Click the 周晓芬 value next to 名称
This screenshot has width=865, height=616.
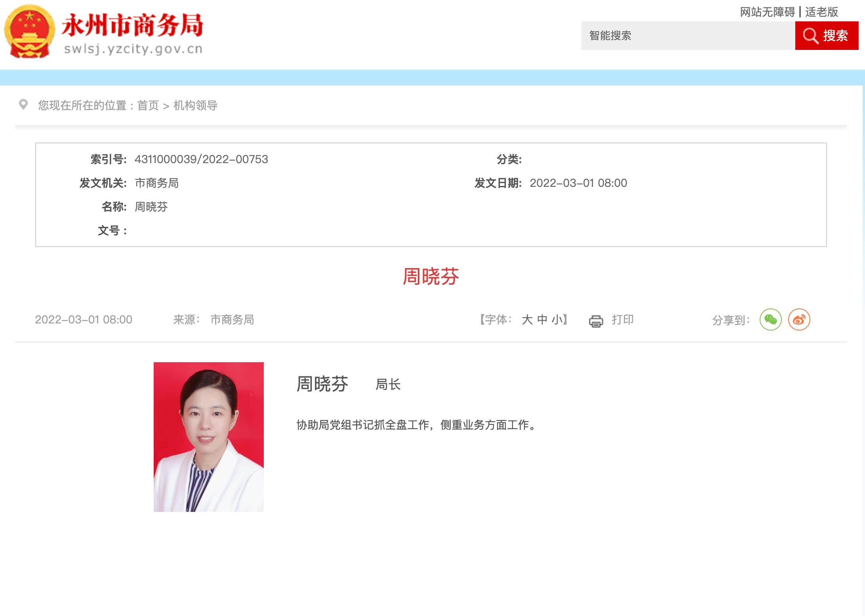pos(151,207)
